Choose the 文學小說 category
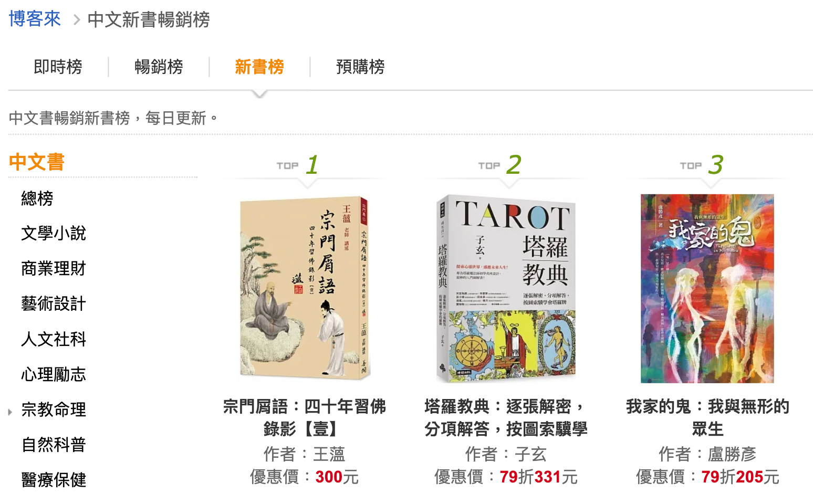The width and height of the screenshot is (813, 504). [x=54, y=234]
